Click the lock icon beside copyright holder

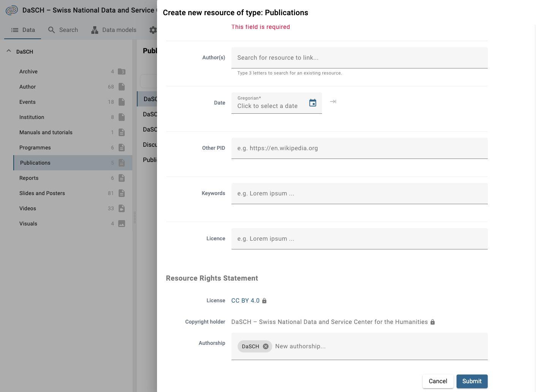(432, 322)
